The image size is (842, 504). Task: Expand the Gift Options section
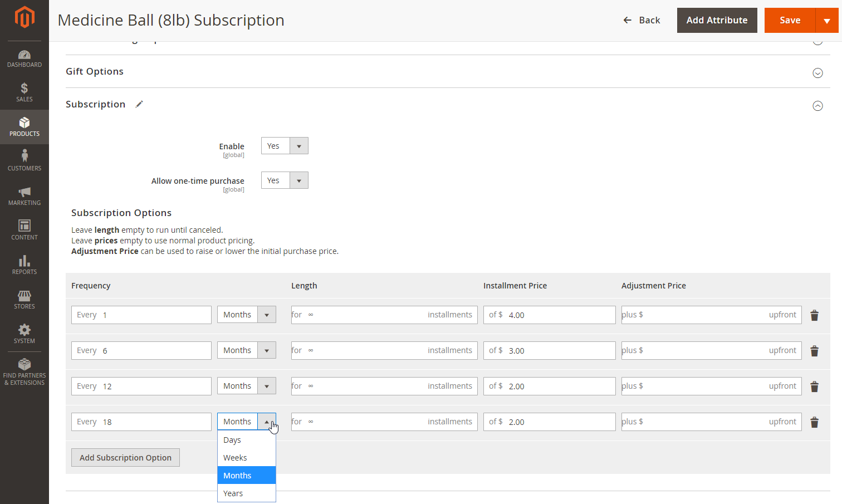[x=817, y=73]
